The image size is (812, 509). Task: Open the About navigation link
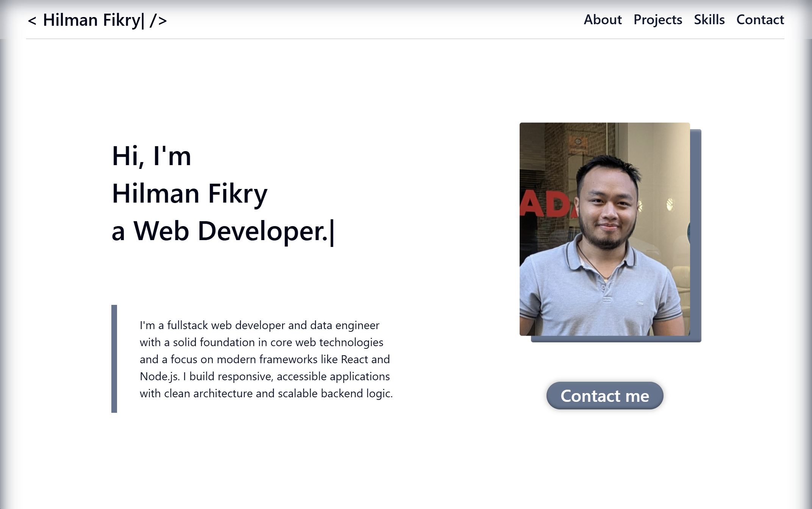603,20
